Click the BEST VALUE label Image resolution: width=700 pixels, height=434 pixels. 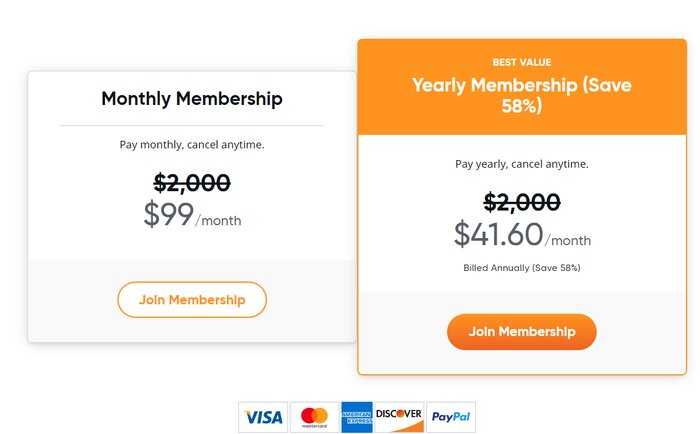521,62
